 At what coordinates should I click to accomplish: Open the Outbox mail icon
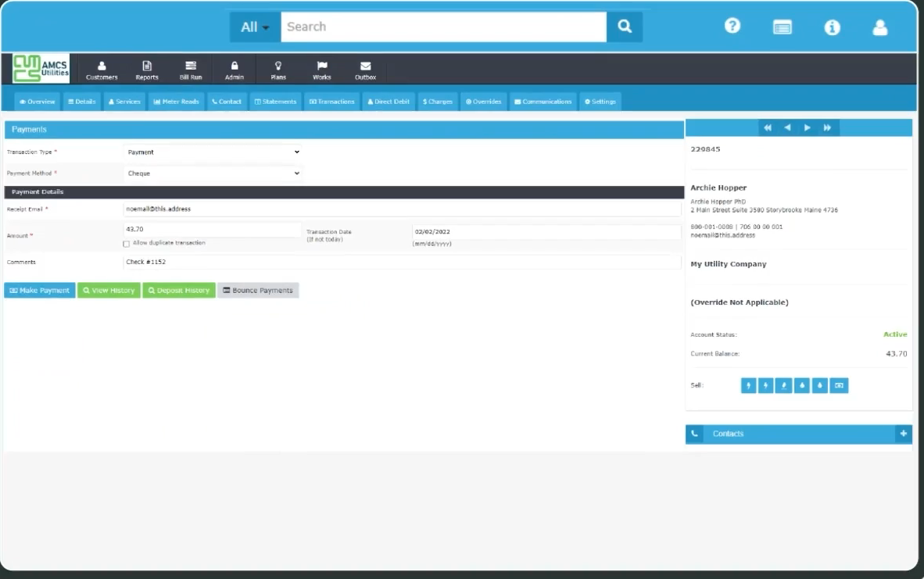coord(365,69)
